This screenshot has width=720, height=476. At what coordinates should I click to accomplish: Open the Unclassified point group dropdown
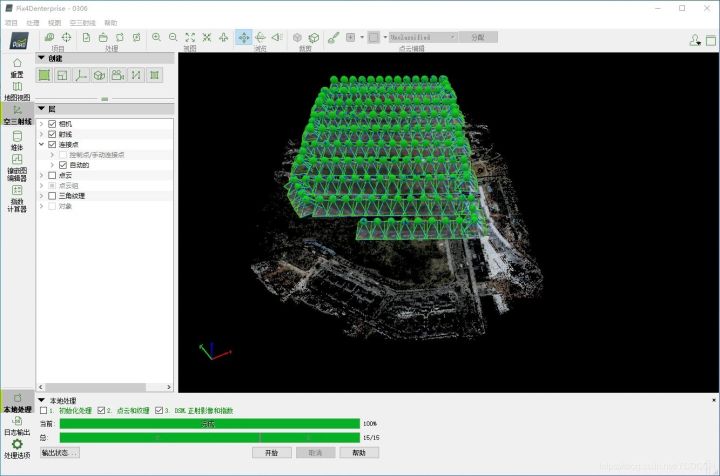coord(422,37)
